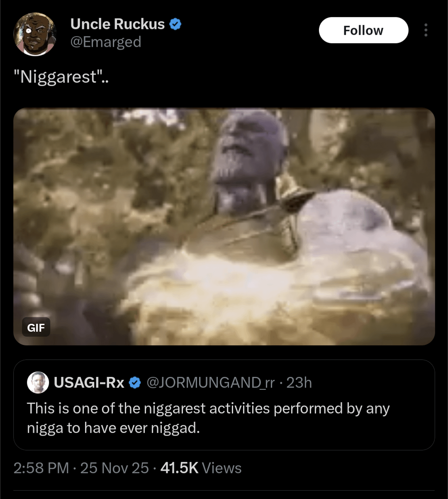The width and height of the screenshot is (448, 499).
Task: Click the @JORMUNGAND_rr handle
Action: 211,383
